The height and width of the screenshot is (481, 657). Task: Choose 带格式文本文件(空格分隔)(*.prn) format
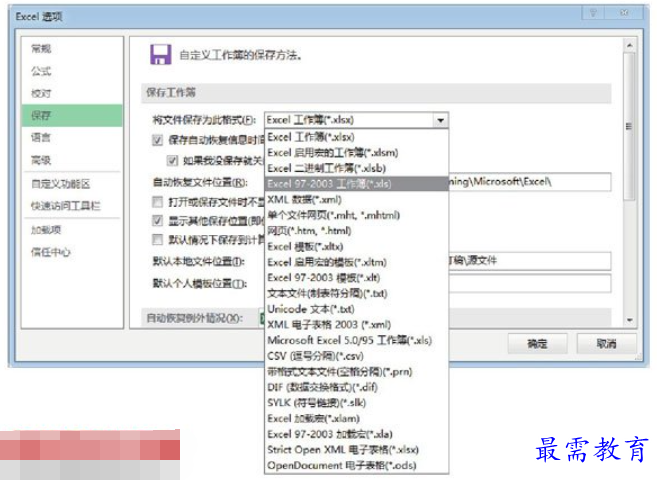357,371
